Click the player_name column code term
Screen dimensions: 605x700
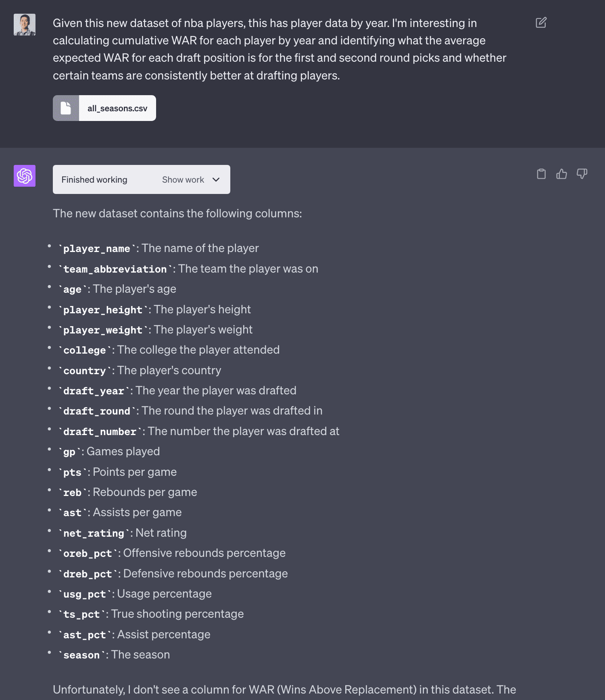(97, 249)
